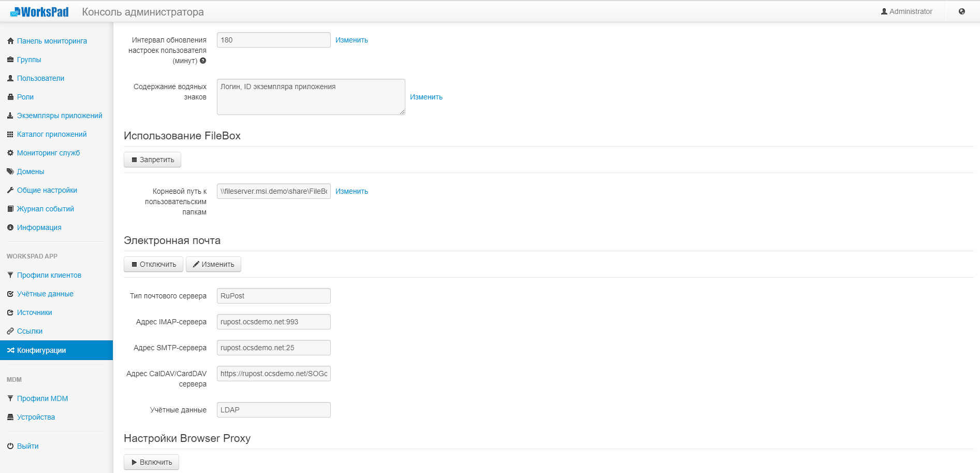980x473 pixels.
Task: Click the share icon beside Источники
Action: [x=10, y=312]
